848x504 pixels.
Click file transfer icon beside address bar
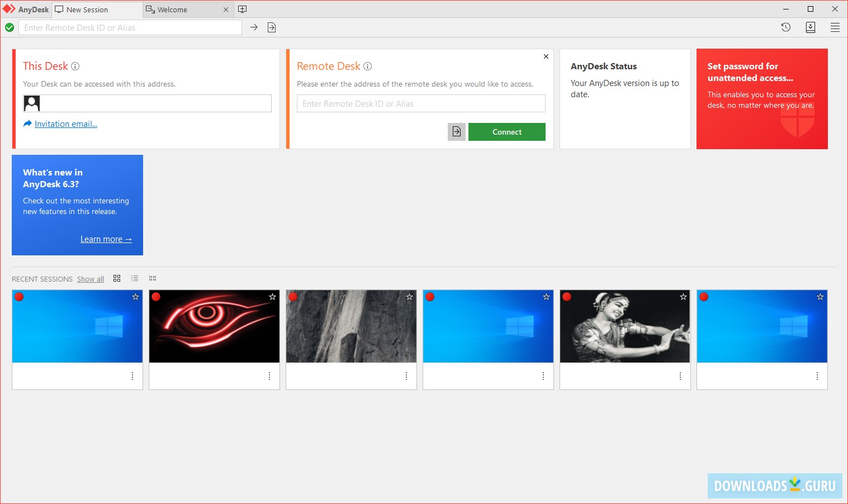click(x=272, y=27)
